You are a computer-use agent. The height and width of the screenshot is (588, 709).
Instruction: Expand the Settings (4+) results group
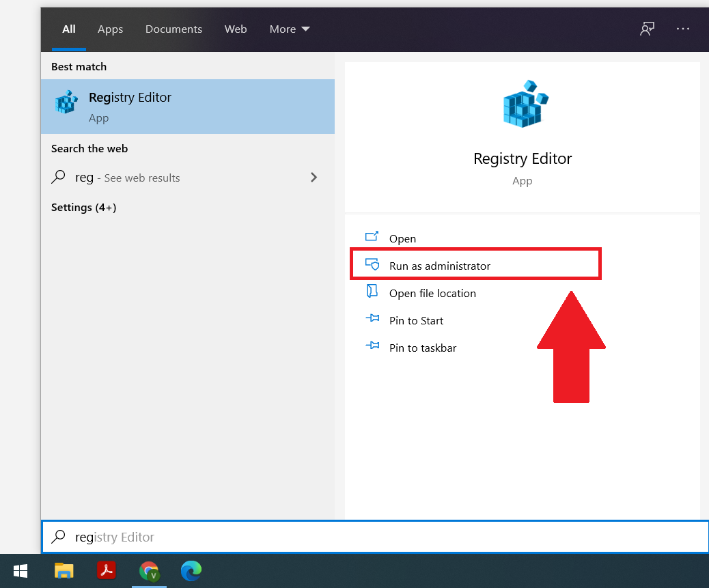83,208
